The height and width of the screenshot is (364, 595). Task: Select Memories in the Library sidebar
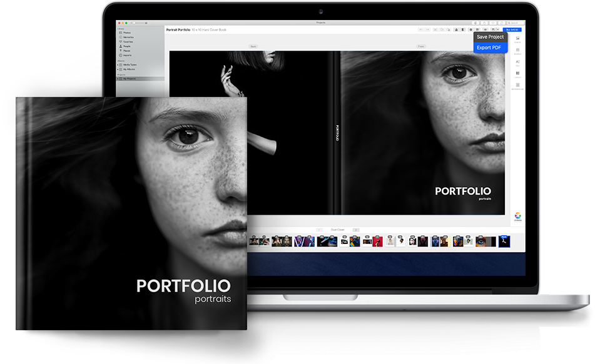[127, 38]
